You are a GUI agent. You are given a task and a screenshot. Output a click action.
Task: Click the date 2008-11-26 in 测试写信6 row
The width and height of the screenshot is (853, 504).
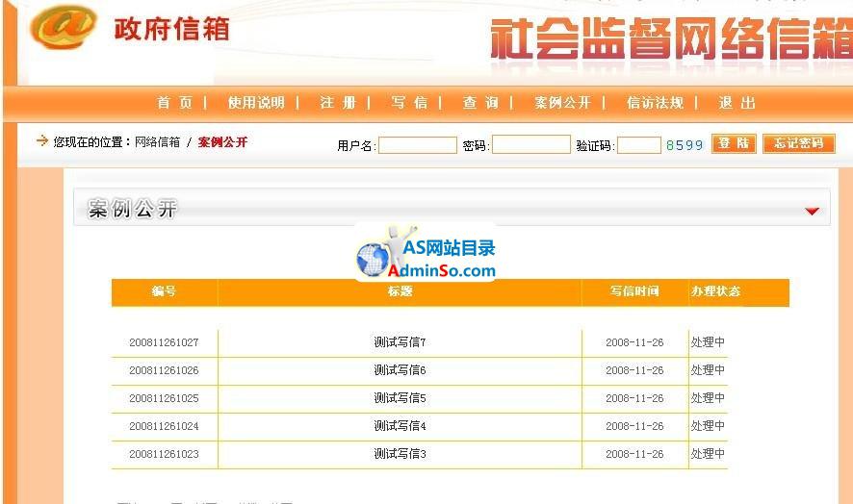click(x=634, y=370)
